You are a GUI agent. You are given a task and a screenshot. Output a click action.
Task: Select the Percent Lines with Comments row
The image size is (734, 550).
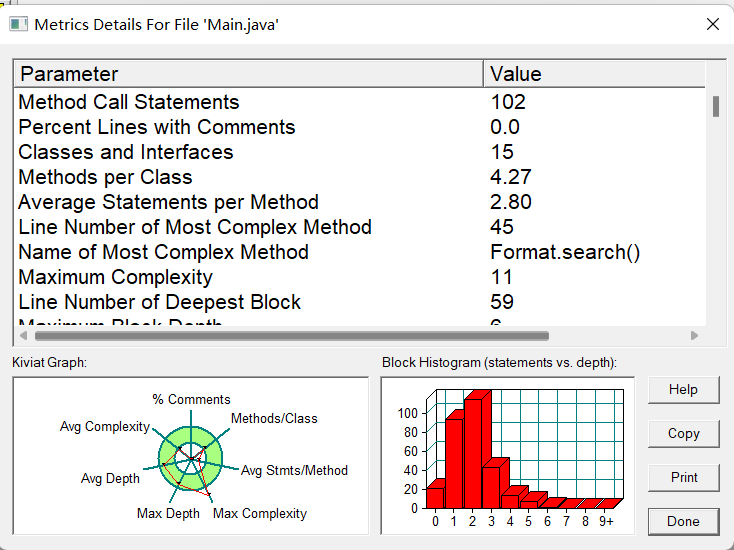click(360, 127)
